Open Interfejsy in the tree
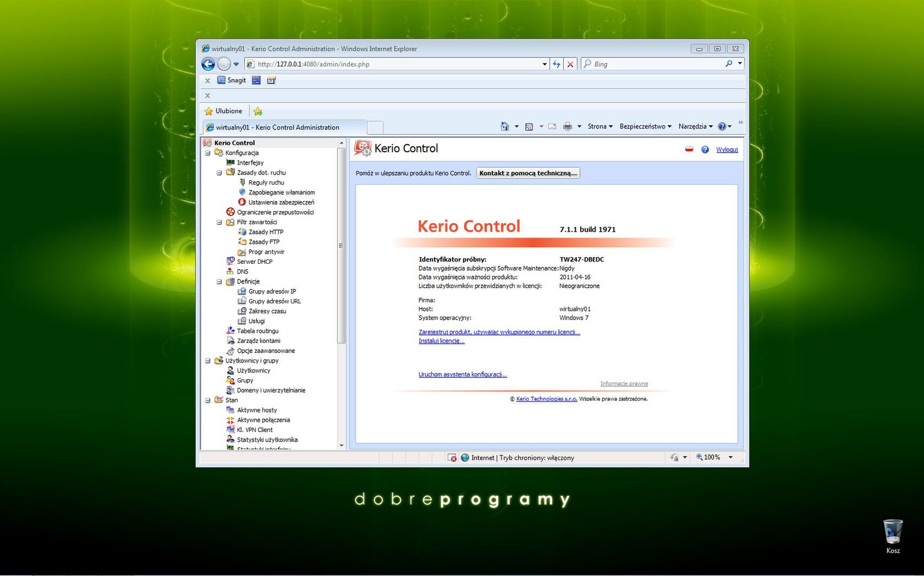This screenshot has height=576, width=924. (250, 163)
